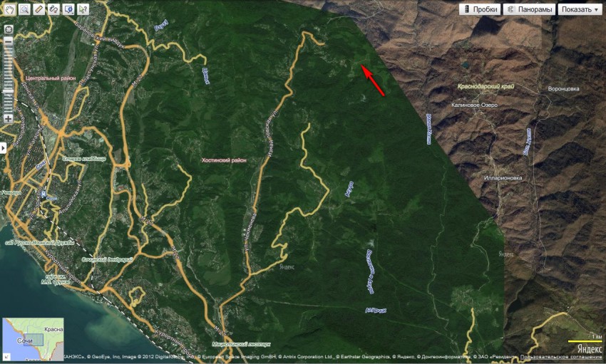606x364 pixels.
Task: Activate the magnifier zoom-to-area tool
Action: (24, 9)
